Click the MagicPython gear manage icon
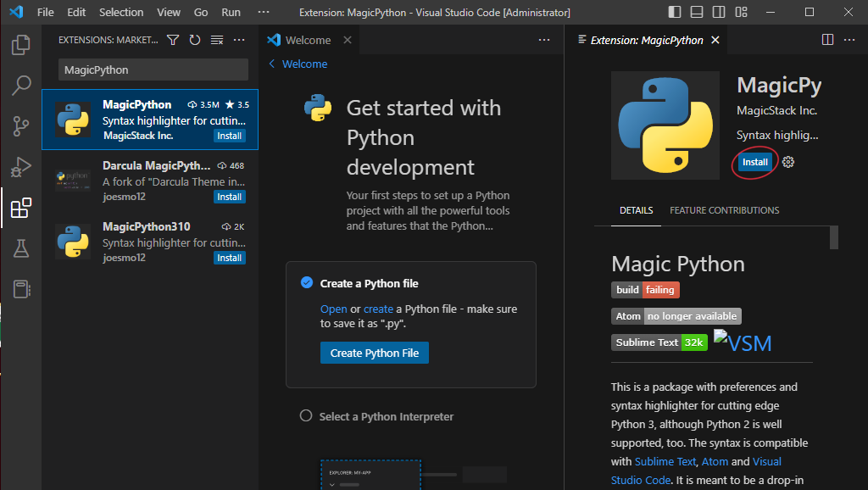 (788, 162)
